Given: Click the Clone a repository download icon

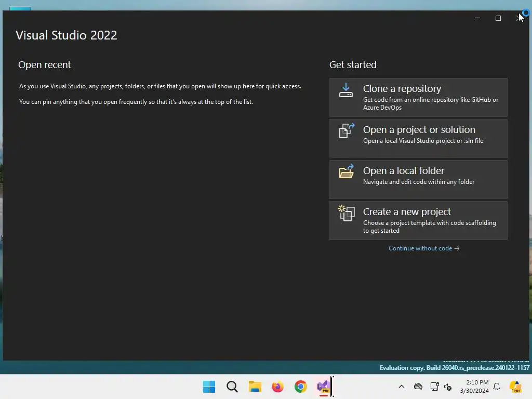Looking at the screenshot, I should pos(345,90).
